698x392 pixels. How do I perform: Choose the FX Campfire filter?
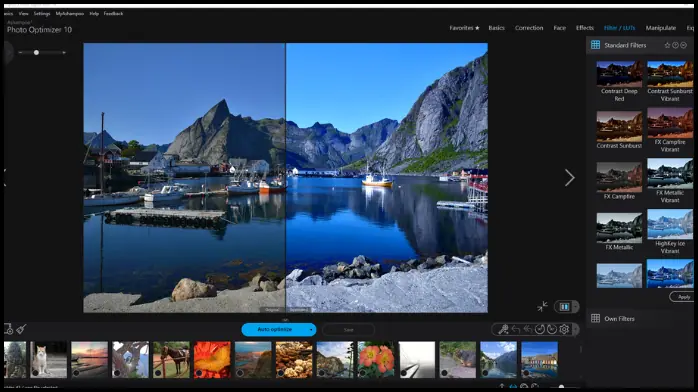click(x=619, y=180)
